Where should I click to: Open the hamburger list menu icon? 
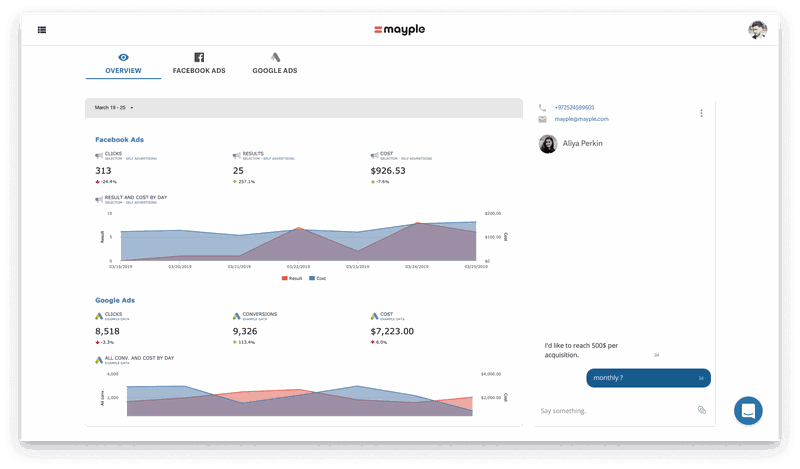[x=42, y=30]
